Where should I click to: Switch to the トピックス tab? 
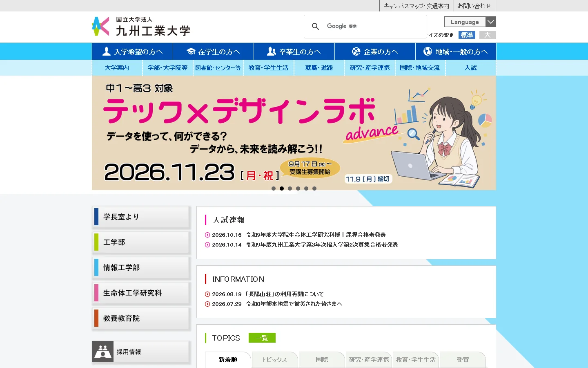[x=274, y=360]
